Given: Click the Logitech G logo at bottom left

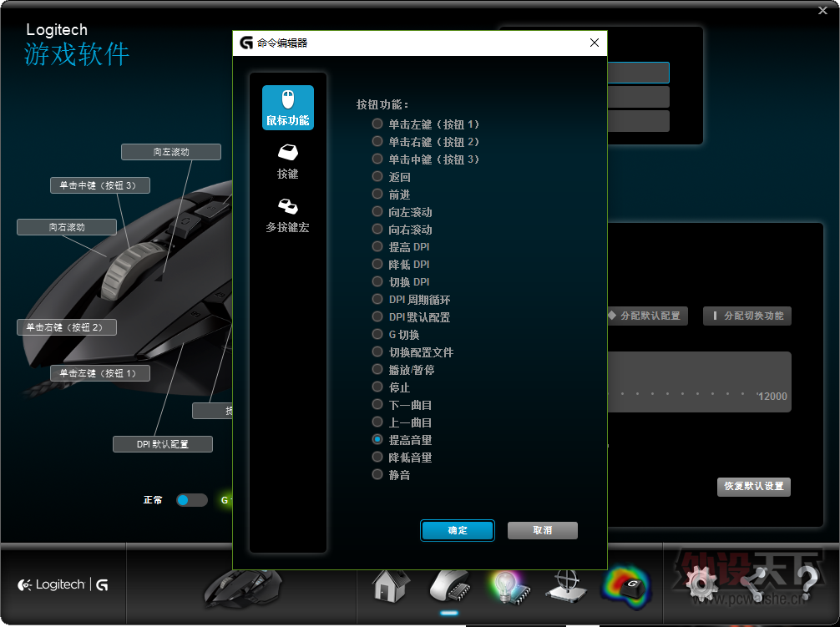Looking at the screenshot, I should (x=63, y=584).
